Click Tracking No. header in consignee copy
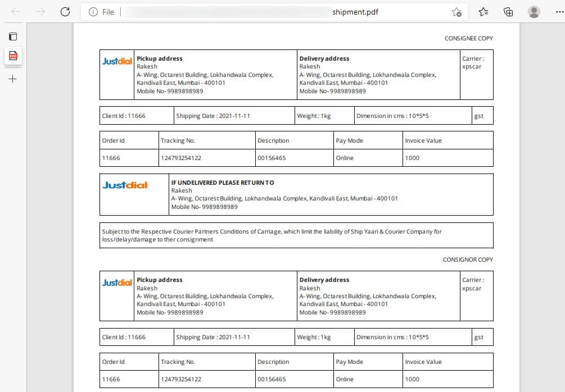The width and height of the screenshot is (565, 392). point(178,140)
